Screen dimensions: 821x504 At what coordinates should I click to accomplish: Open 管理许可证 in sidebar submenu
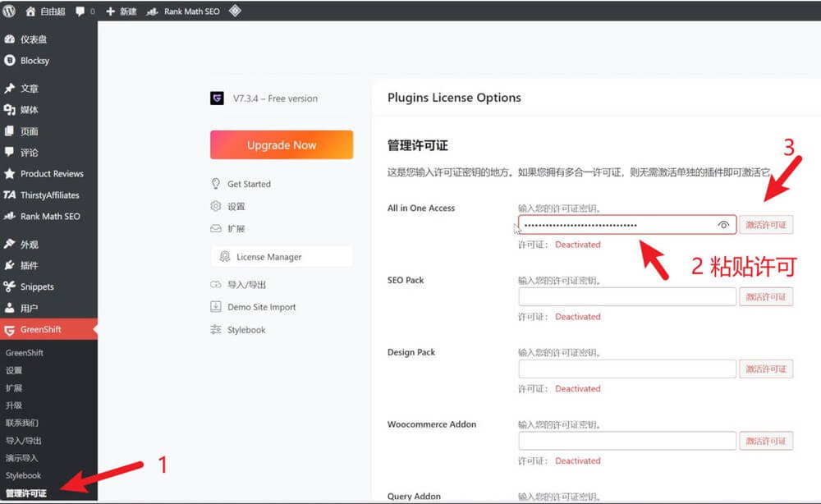pos(26,493)
